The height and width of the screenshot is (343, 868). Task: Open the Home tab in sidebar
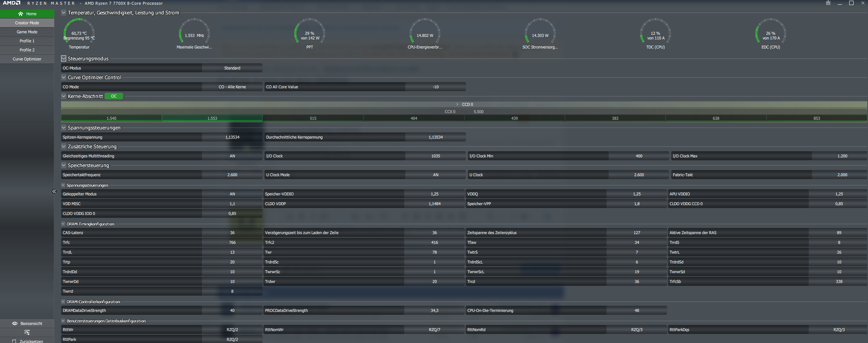27,14
